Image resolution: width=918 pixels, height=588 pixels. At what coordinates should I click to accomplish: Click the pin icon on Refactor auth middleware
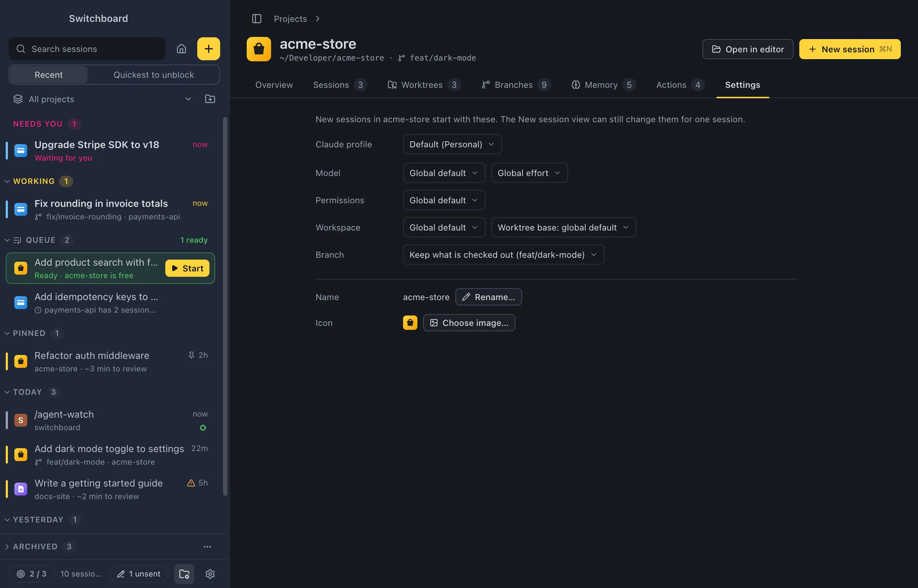click(x=191, y=355)
